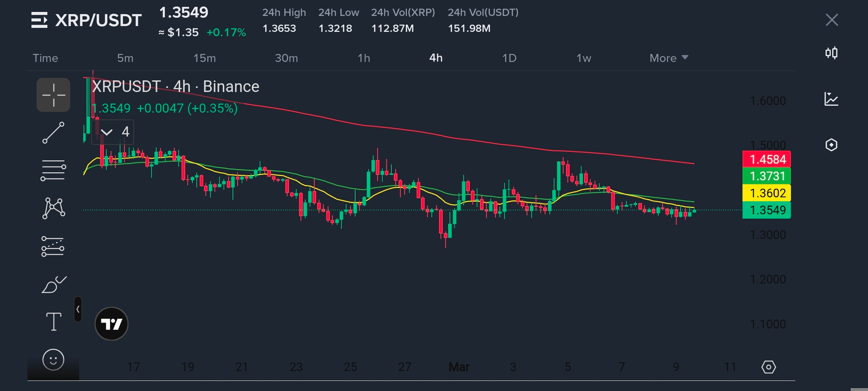
Task: Open the indicators line-chart icon
Action: point(831,99)
